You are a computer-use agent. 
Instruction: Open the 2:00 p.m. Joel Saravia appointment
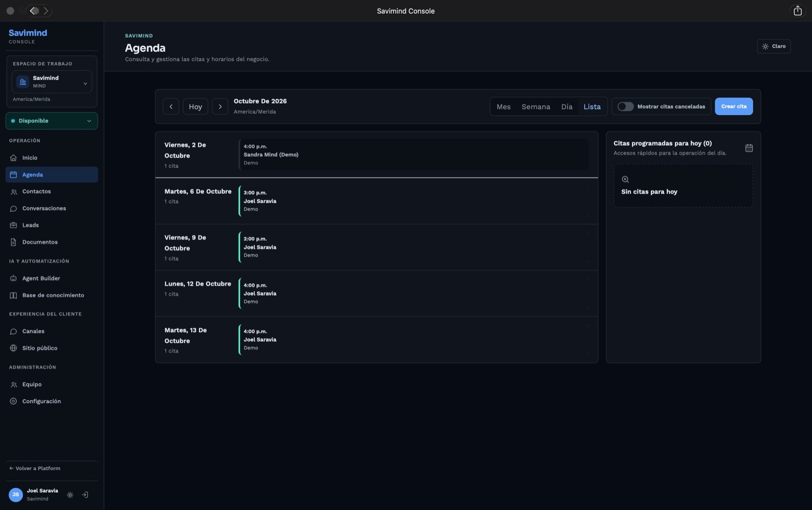click(x=414, y=247)
